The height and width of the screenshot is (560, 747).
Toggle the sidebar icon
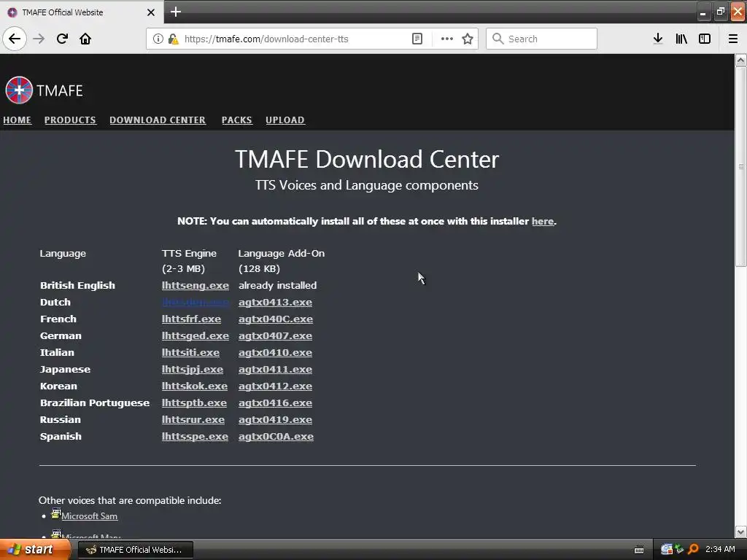click(705, 39)
